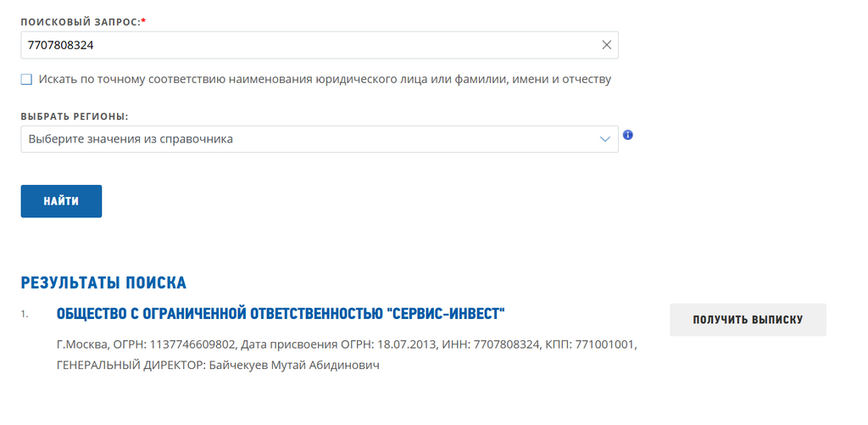Image resolution: width=868 pixels, height=425 pixels.
Task: Click the director name Байчекуев Мутай Абидинович
Action: [x=293, y=365]
